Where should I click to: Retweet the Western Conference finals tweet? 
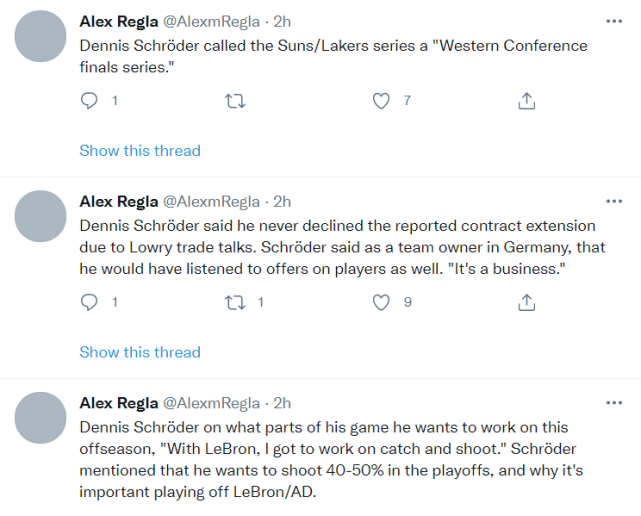coord(235,101)
